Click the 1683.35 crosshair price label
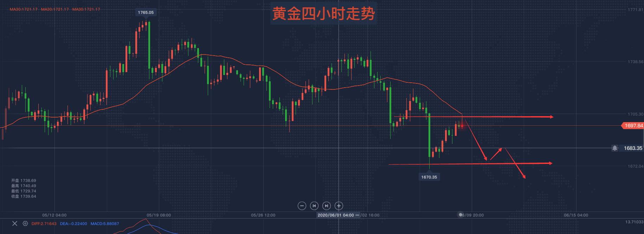This screenshot has width=644, height=234. coord(633,148)
